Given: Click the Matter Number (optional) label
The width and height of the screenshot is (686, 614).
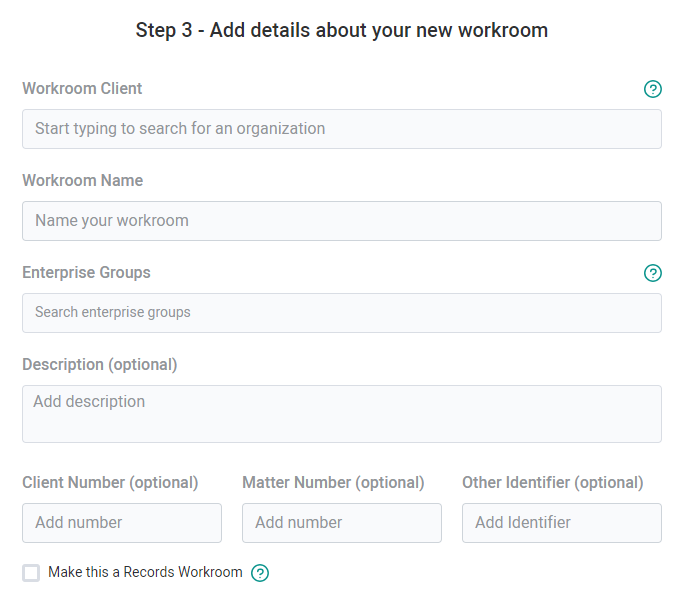Looking at the screenshot, I should pyautogui.click(x=333, y=483).
